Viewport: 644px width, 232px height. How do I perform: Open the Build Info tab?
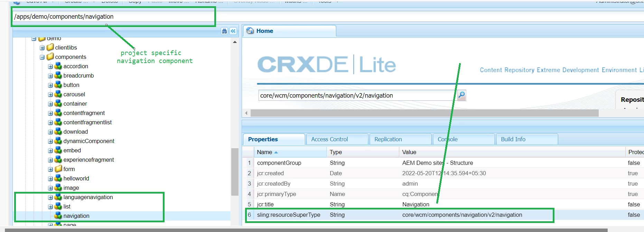click(527, 139)
